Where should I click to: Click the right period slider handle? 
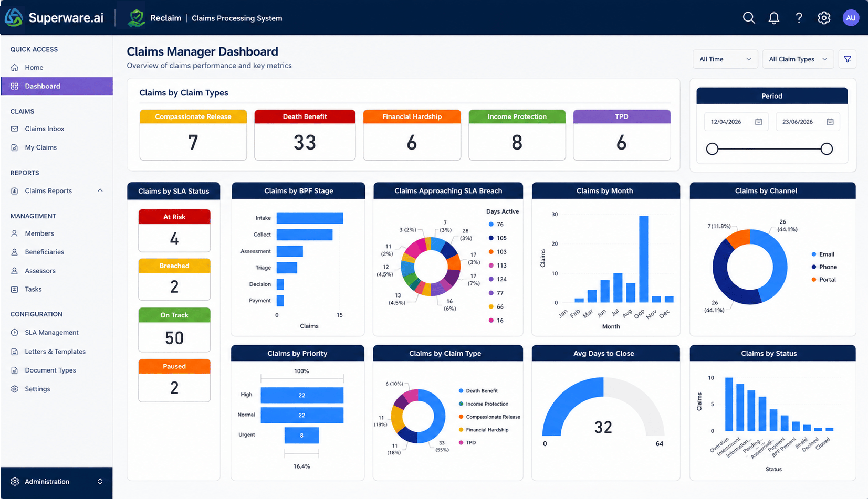(x=827, y=149)
